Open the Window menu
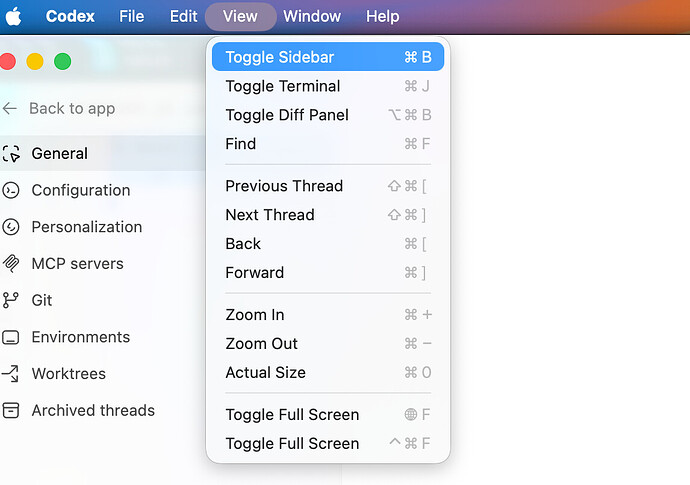 pyautogui.click(x=312, y=16)
